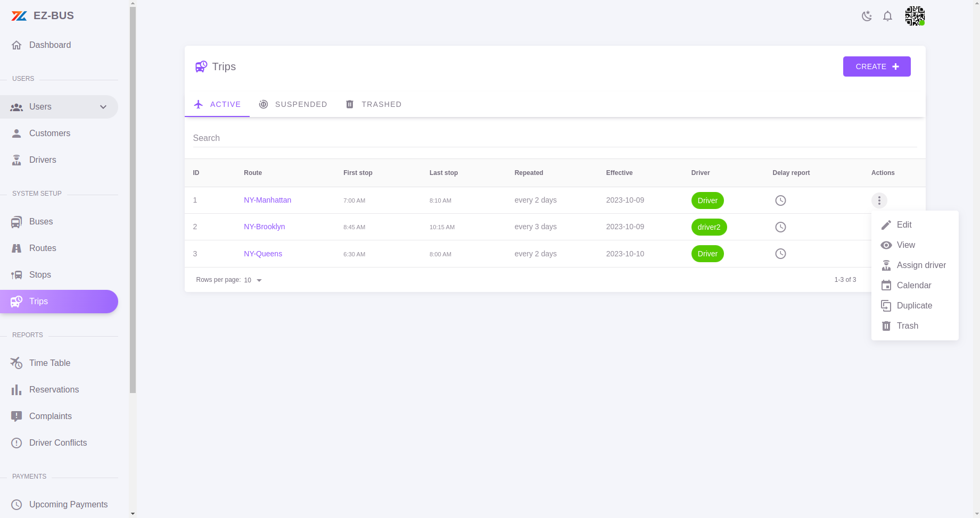Collapse the Users sidebar section chevron
Image resolution: width=980 pixels, height=518 pixels.
coord(103,107)
